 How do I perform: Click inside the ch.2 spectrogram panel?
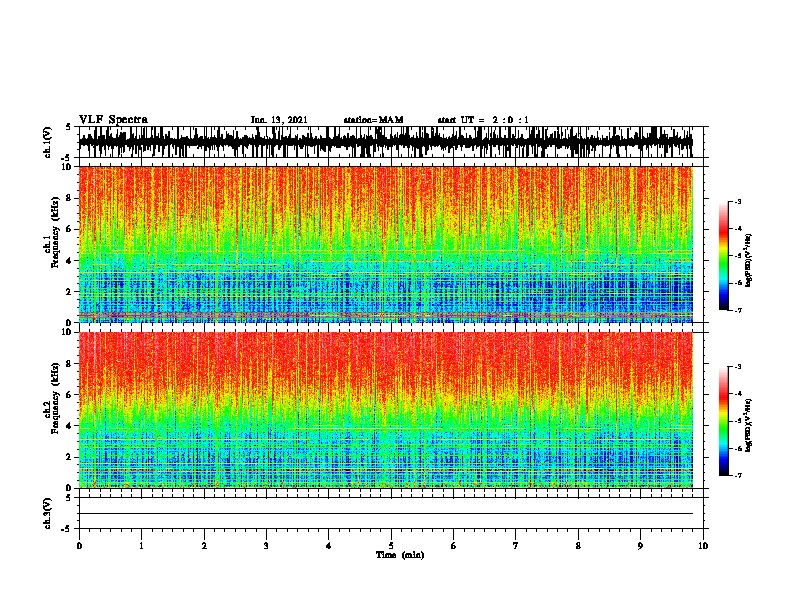coord(386,410)
